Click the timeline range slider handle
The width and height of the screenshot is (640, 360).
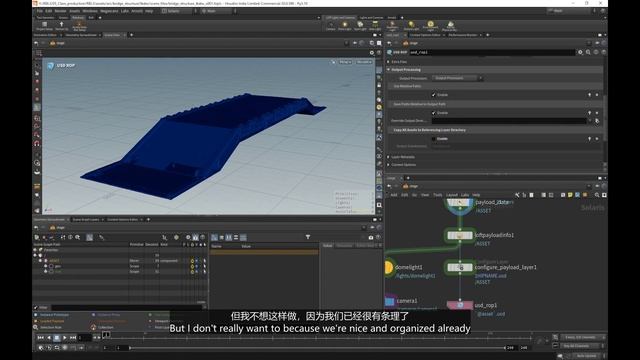pyautogui.click(x=130, y=348)
